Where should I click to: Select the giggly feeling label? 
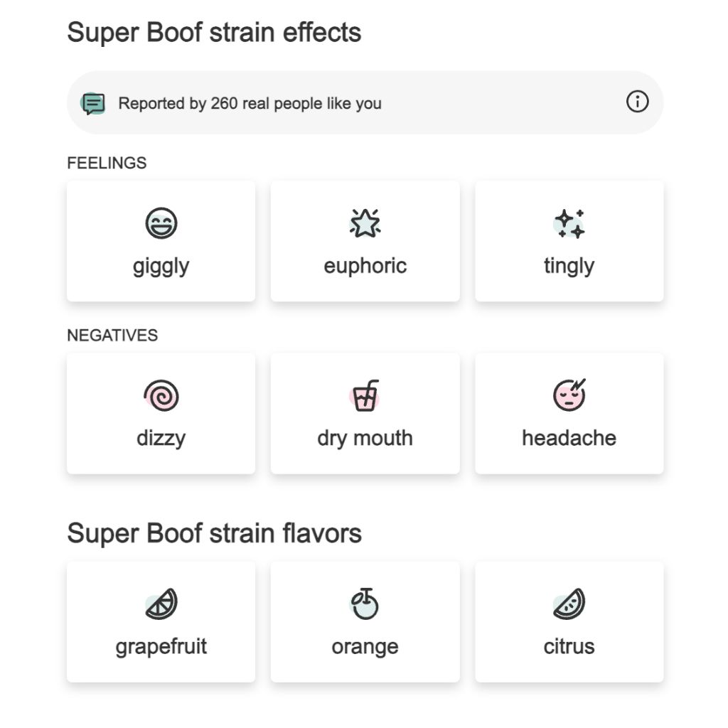click(161, 266)
